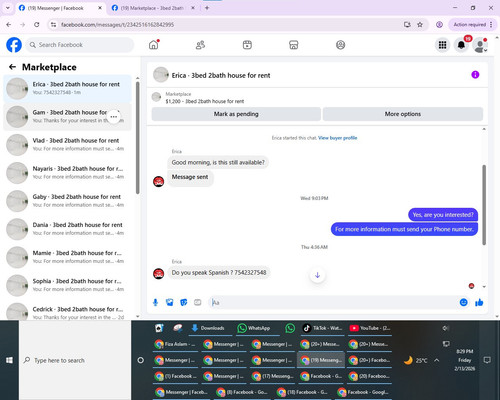Click the install app icon in address bar
500x400 pixels.
pyautogui.click(x=407, y=25)
